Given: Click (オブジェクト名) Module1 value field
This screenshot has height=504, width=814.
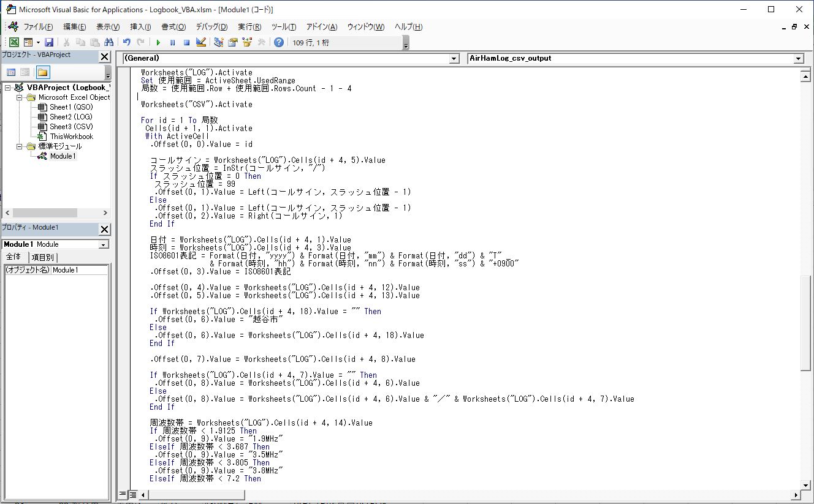Looking at the screenshot, I should (x=80, y=270).
